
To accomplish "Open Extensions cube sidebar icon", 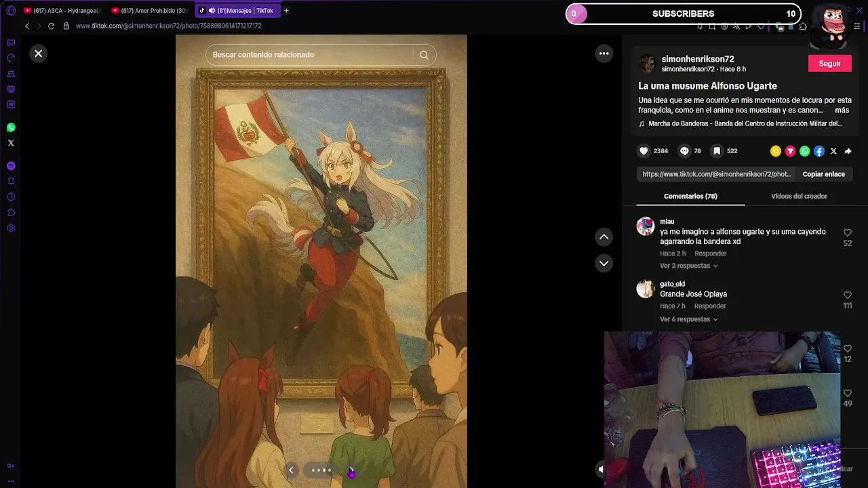I will pos(11,213).
